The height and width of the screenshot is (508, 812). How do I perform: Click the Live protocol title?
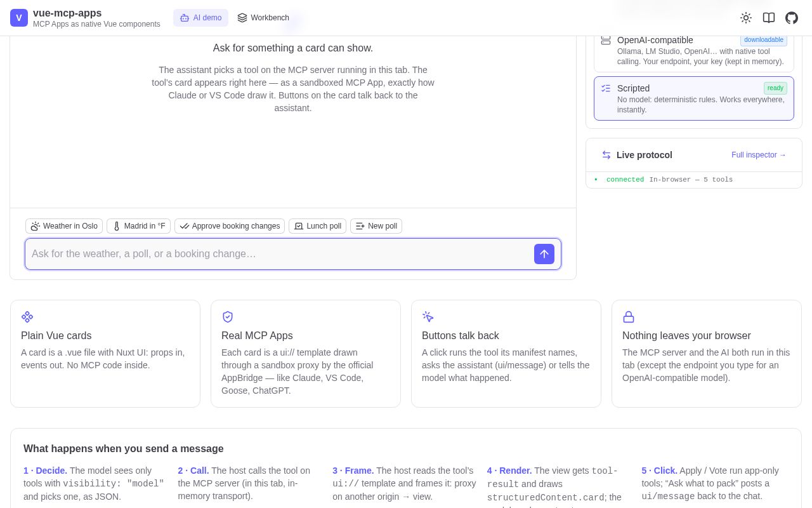pyautogui.click(x=645, y=155)
